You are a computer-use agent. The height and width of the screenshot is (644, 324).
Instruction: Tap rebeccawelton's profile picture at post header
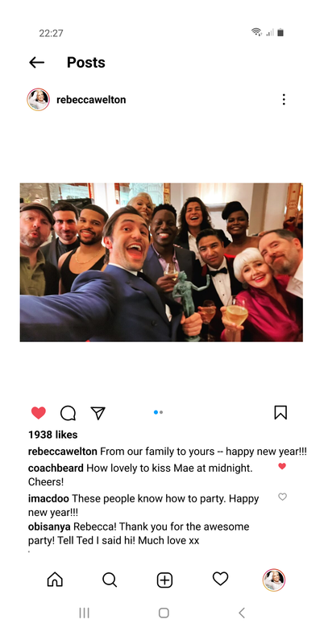point(38,99)
